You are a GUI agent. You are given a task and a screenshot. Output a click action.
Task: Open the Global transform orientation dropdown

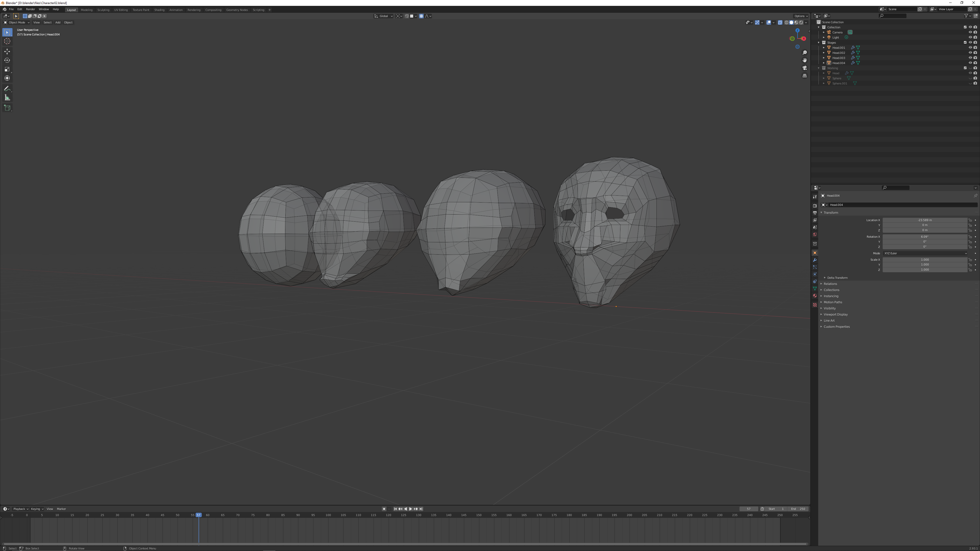[x=384, y=16]
